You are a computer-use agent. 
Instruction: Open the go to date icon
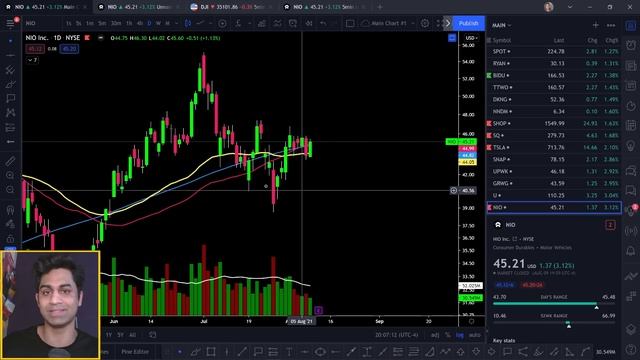tap(152, 335)
